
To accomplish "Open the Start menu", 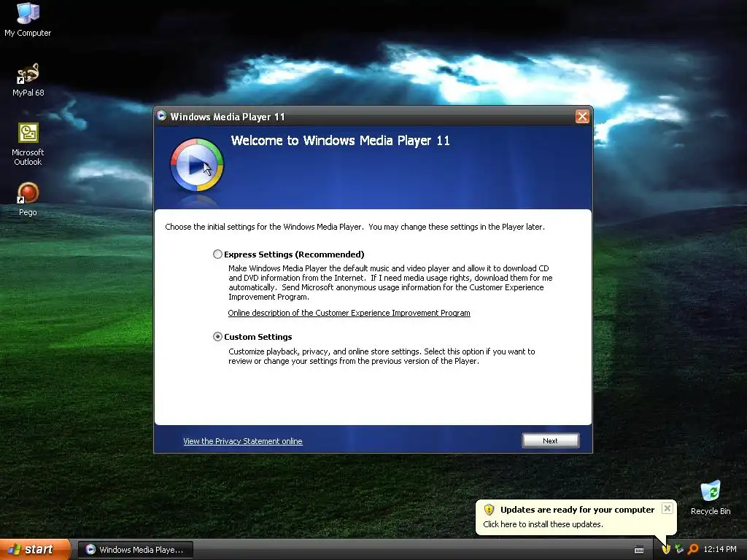I will (35, 549).
